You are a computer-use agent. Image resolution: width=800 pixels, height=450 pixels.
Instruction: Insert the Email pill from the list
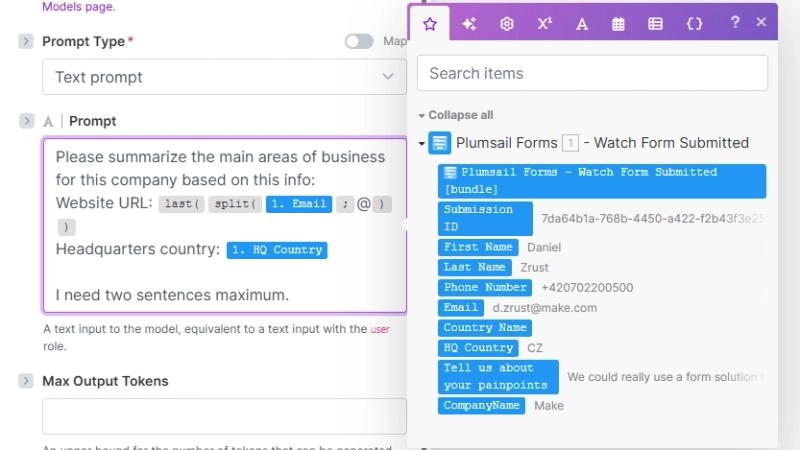460,308
